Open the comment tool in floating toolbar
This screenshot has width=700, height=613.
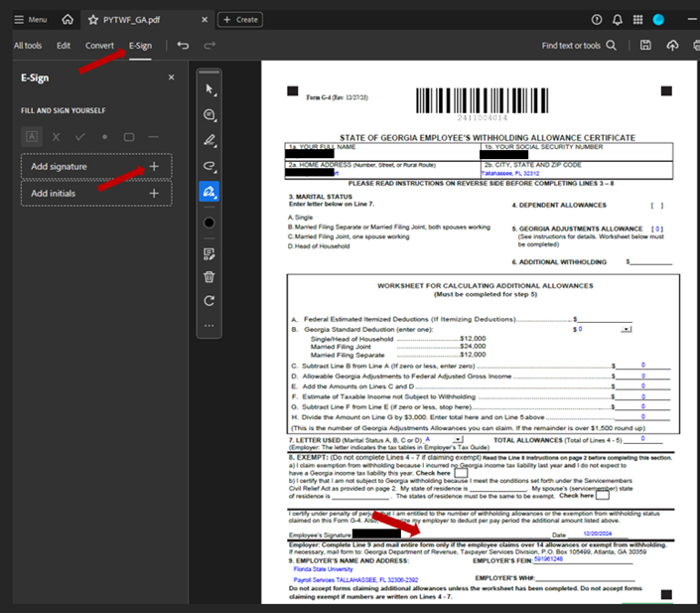(210, 115)
